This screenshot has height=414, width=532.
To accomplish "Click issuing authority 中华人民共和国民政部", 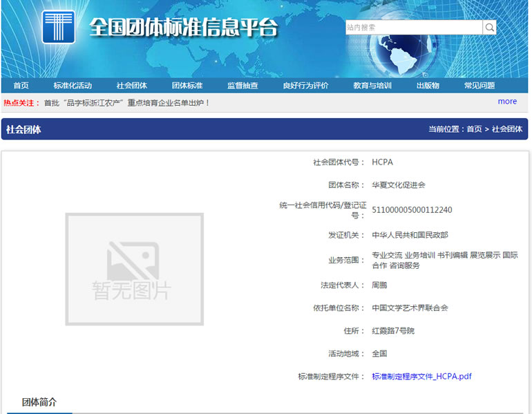I will [410, 235].
